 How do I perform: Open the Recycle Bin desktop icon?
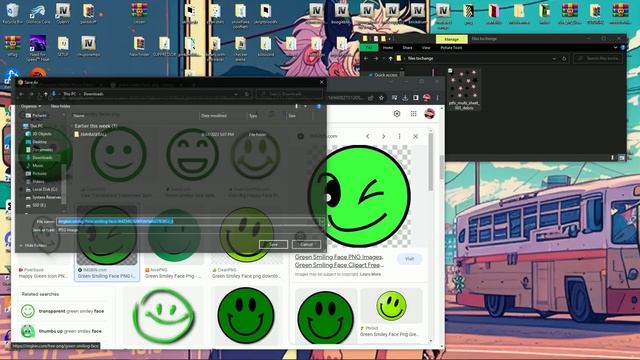(12, 13)
